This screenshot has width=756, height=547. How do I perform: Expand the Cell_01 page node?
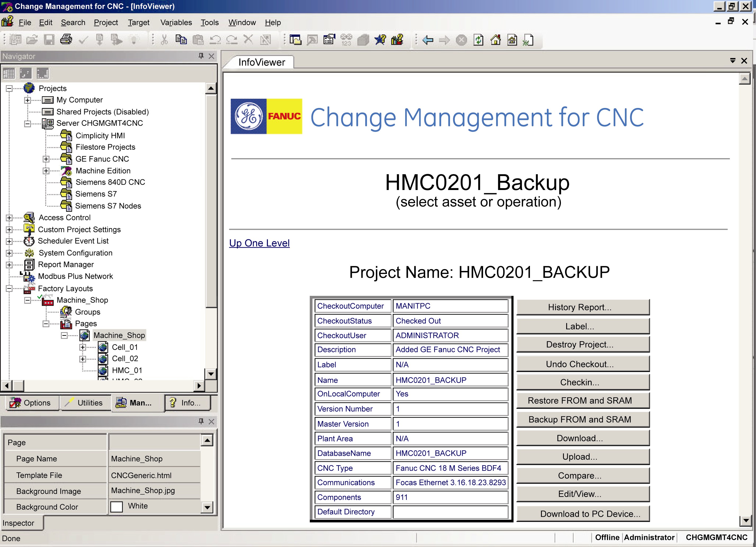click(x=83, y=347)
